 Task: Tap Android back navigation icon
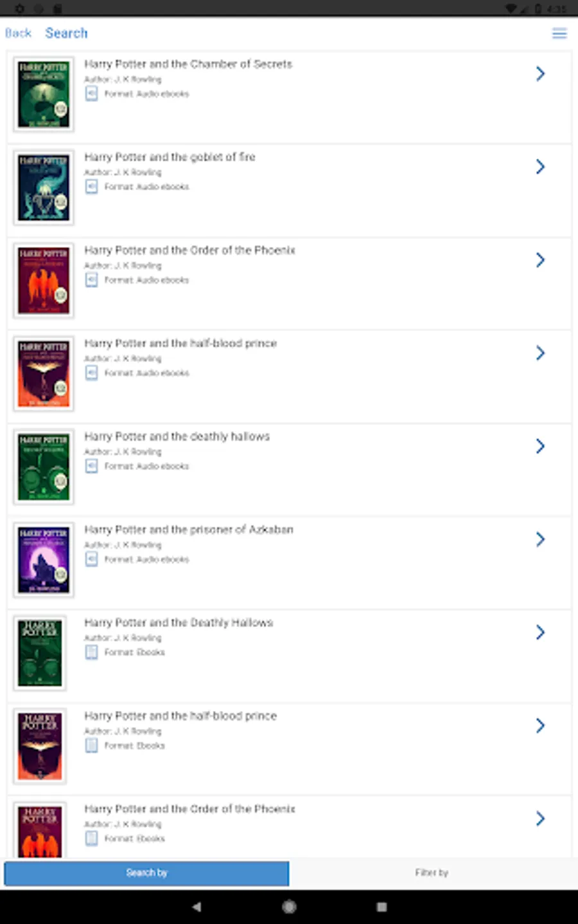[x=197, y=907]
